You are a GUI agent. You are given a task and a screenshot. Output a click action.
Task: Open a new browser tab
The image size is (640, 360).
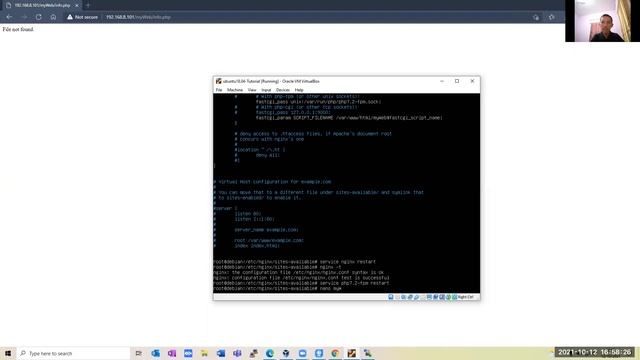coord(88,5)
